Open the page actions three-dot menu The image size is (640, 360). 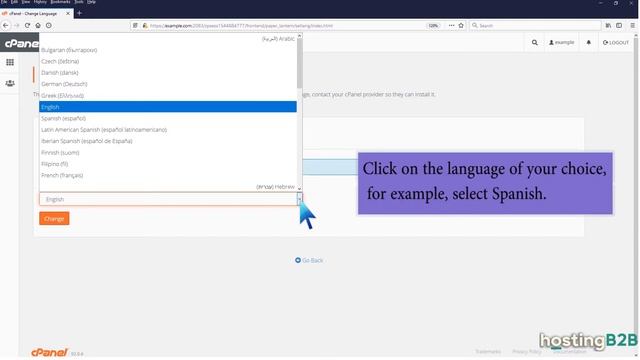point(451,25)
